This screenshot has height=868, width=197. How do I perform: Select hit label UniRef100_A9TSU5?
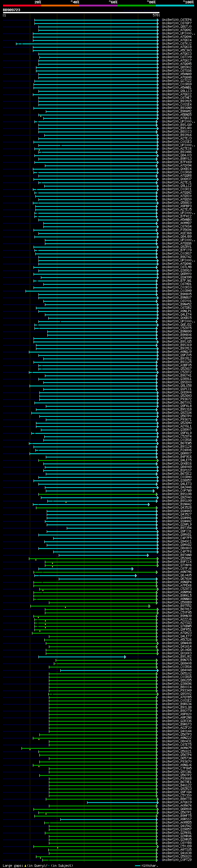pyautogui.click(x=177, y=850)
